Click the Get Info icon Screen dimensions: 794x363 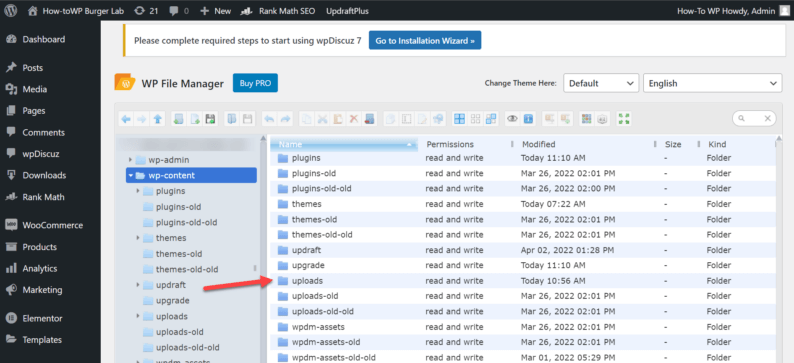pos(528,119)
